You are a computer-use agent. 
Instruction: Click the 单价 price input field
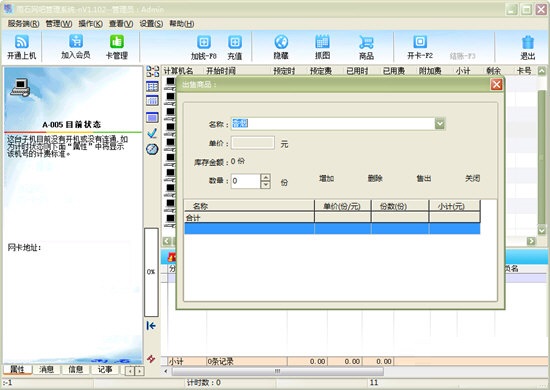[x=253, y=143]
